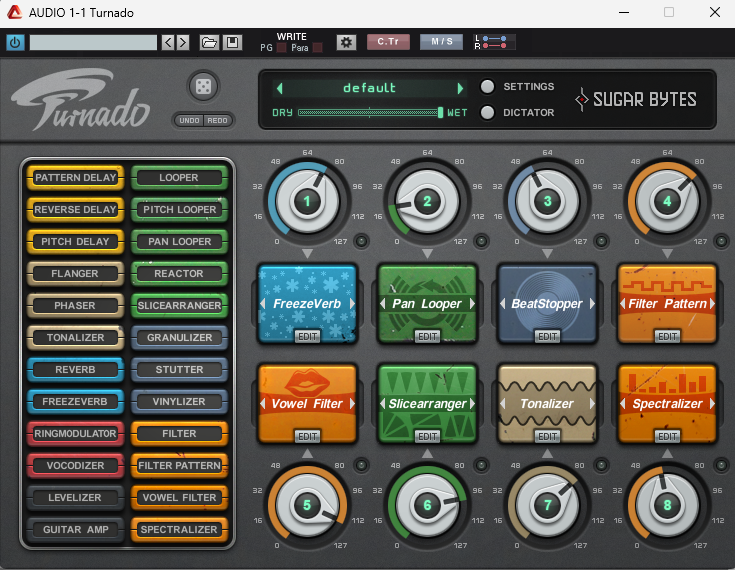Open EDIT on Pan Looper slot

428,337
